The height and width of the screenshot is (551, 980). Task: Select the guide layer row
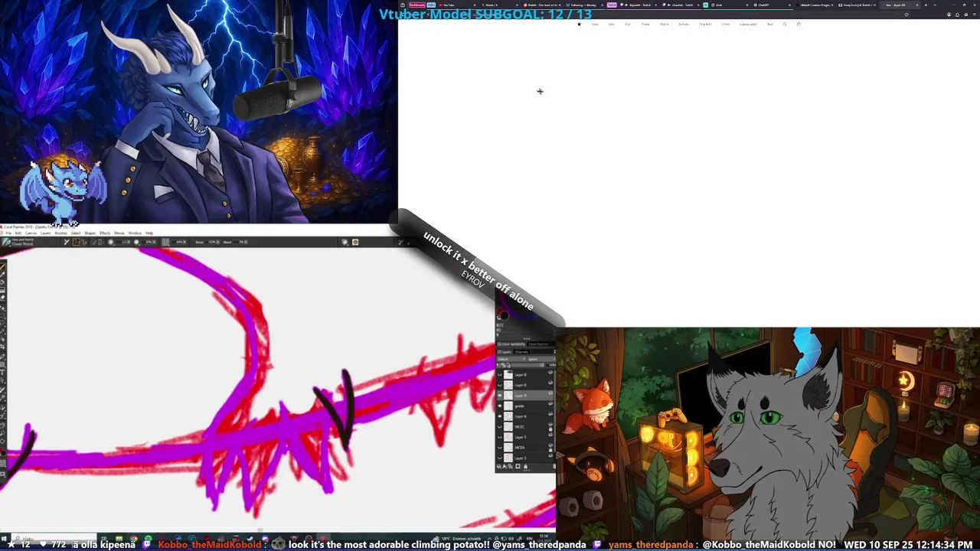point(524,406)
